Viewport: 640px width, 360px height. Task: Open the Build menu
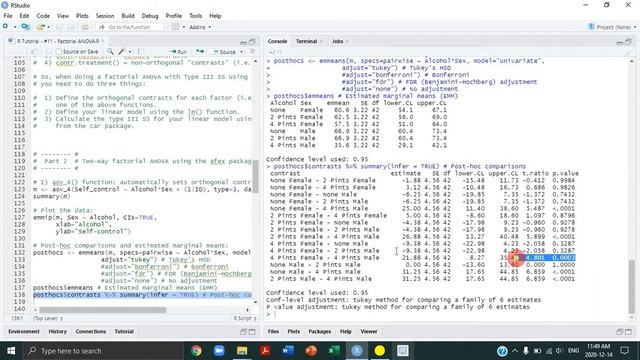tap(128, 16)
